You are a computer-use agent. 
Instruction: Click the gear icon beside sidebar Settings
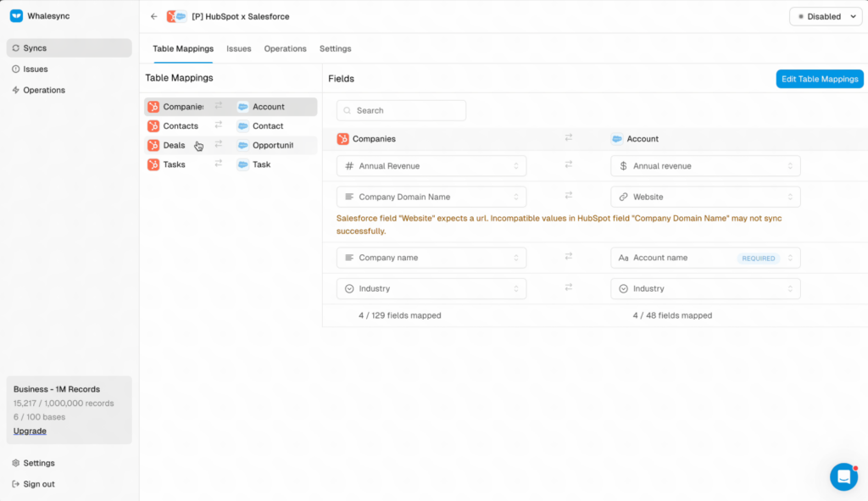click(x=15, y=464)
